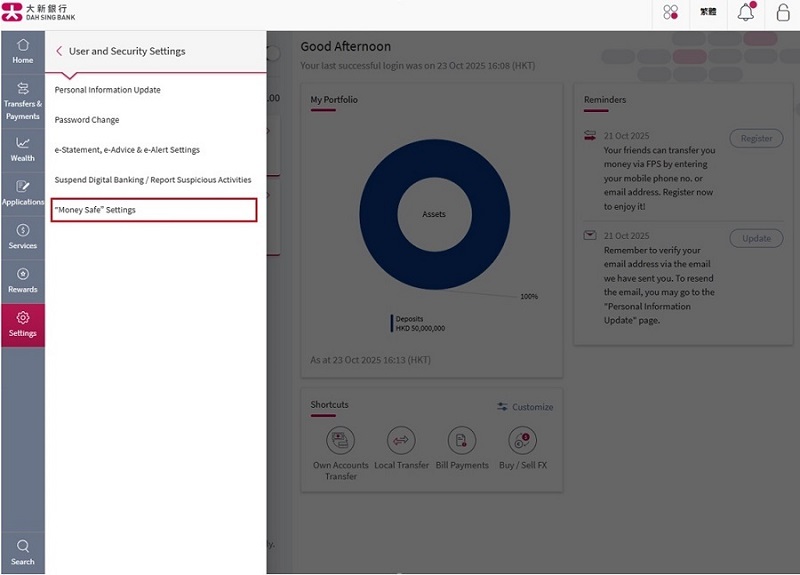Open the Applications sidebar icon
This screenshot has height=575, width=800.
[22, 193]
